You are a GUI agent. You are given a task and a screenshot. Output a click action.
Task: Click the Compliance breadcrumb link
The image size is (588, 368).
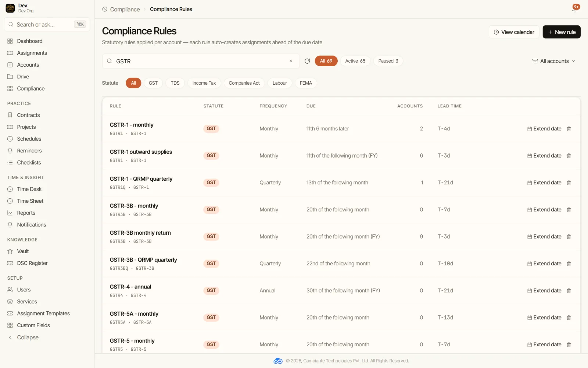125,9
